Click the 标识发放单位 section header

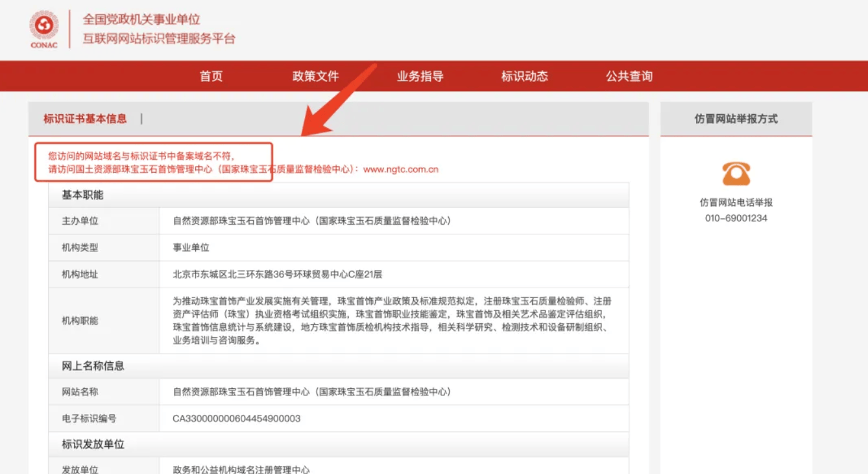(93, 444)
